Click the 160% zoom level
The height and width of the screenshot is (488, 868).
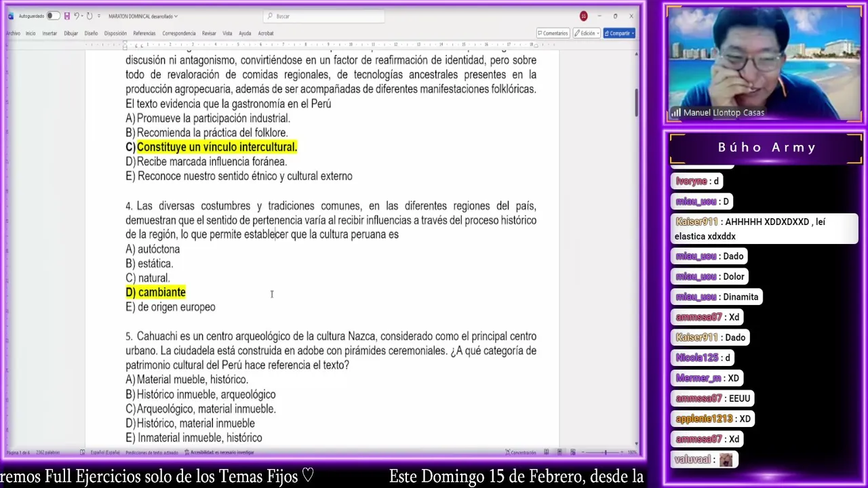point(632,452)
